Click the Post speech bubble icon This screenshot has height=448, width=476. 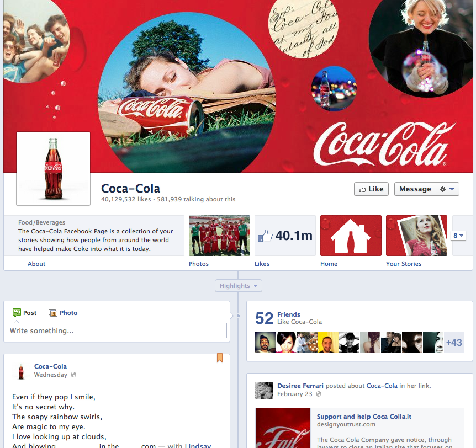(17, 312)
